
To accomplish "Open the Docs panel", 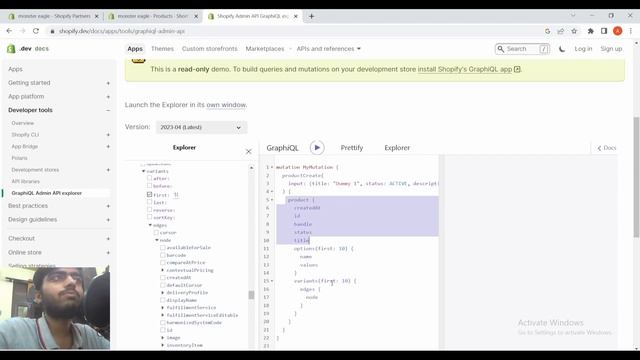I will pos(607,148).
